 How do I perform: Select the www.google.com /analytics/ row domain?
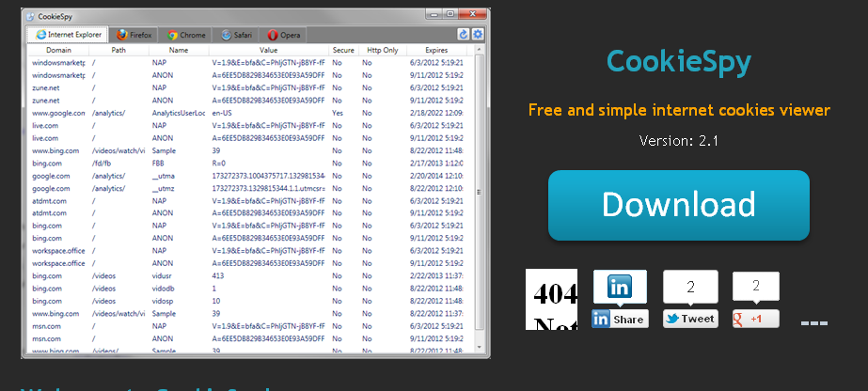[x=58, y=113]
